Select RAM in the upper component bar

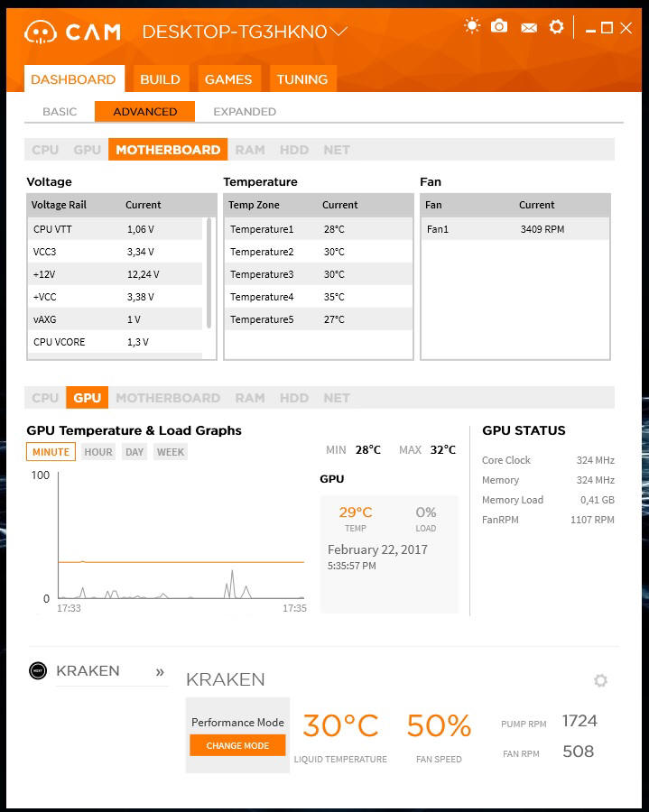[x=250, y=150]
